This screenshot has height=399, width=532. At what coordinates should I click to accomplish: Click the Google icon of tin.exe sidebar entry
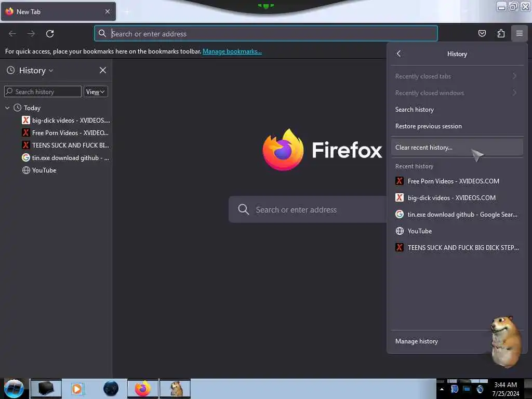pos(26,157)
